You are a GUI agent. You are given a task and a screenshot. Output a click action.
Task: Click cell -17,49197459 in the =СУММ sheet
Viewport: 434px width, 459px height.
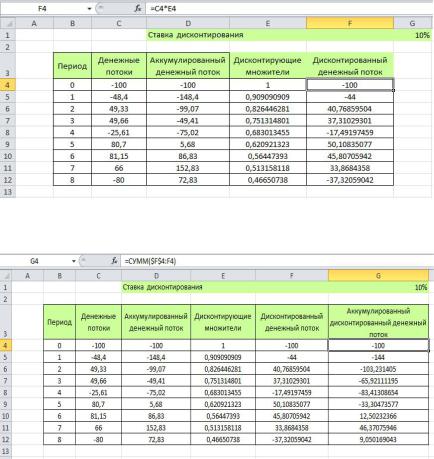(292, 393)
